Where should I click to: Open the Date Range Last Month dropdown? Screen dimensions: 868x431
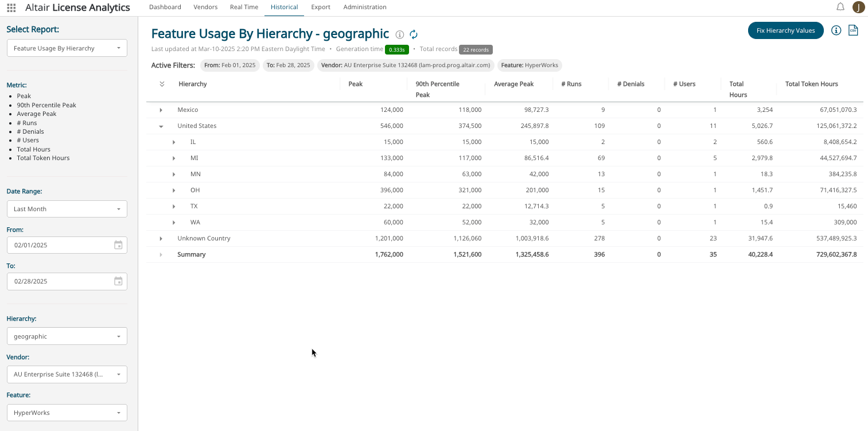pyautogui.click(x=67, y=209)
